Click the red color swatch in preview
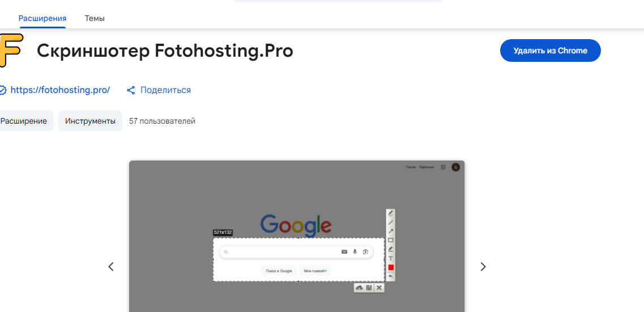 click(391, 268)
